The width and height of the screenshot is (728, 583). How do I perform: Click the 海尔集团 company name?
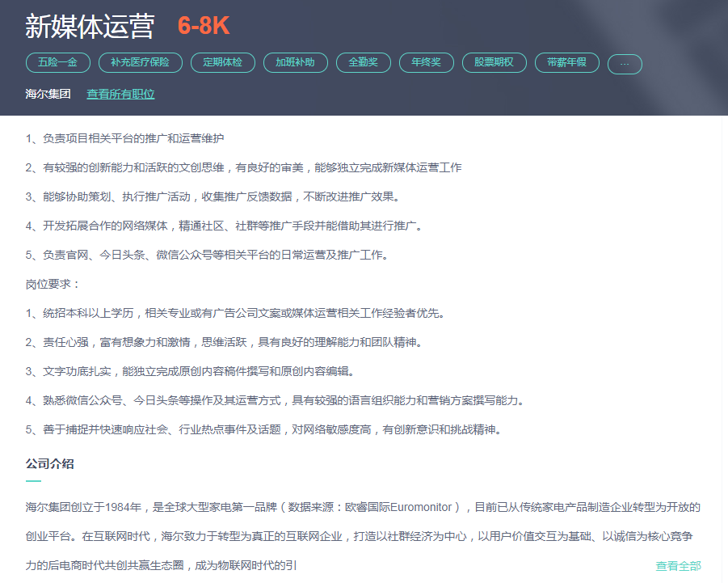pos(48,95)
